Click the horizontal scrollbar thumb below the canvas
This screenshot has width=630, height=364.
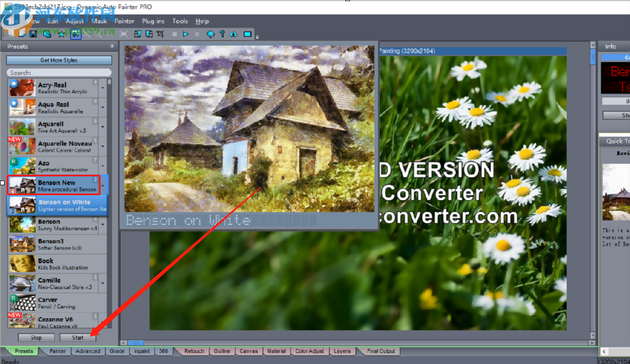pos(135,342)
